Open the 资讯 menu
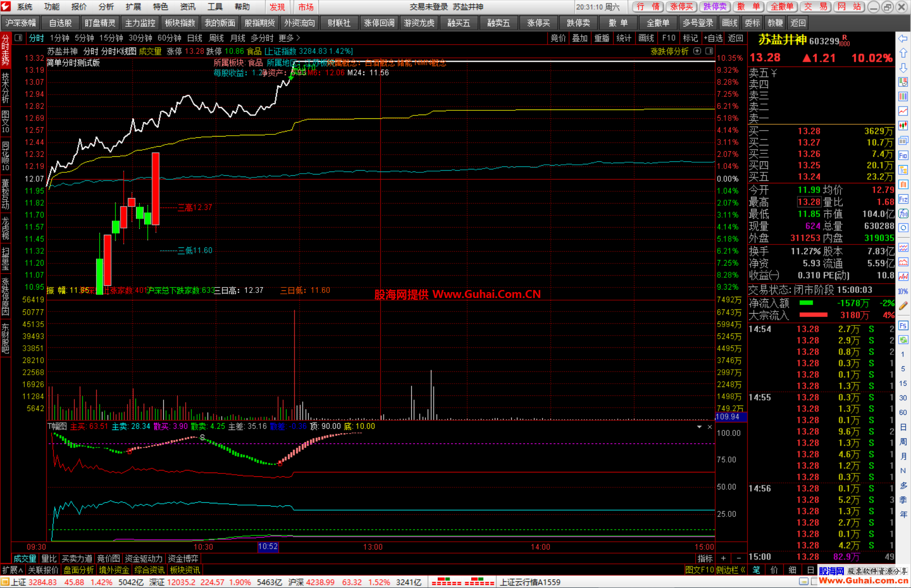Image resolution: width=911 pixels, height=588 pixels. pos(188,7)
